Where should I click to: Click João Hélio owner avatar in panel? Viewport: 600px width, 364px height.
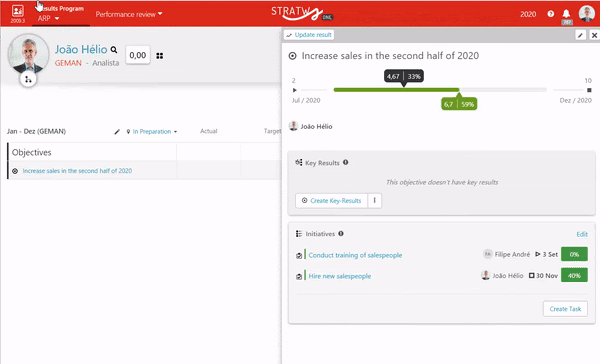tap(293, 126)
